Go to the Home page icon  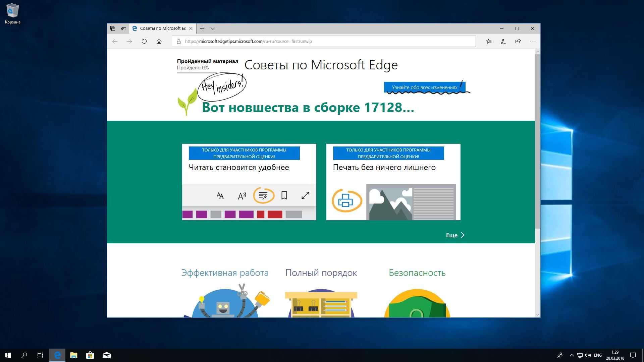(x=159, y=41)
